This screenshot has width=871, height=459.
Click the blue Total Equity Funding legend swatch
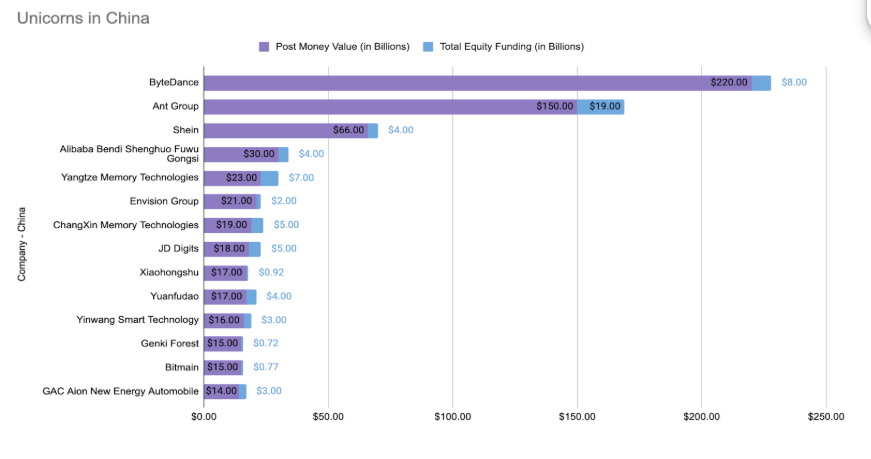428,47
